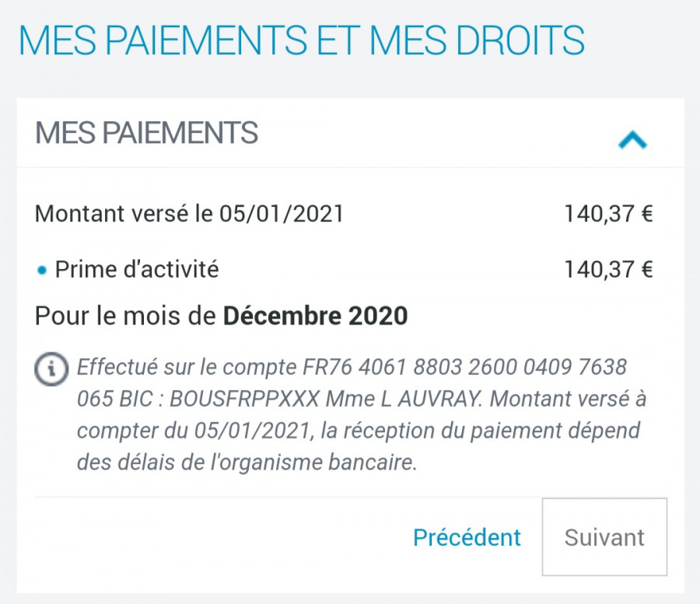Image resolution: width=700 pixels, height=604 pixels.
Task: Click the organisme bancaire line of the note
Action: click(x=247, y=463)
